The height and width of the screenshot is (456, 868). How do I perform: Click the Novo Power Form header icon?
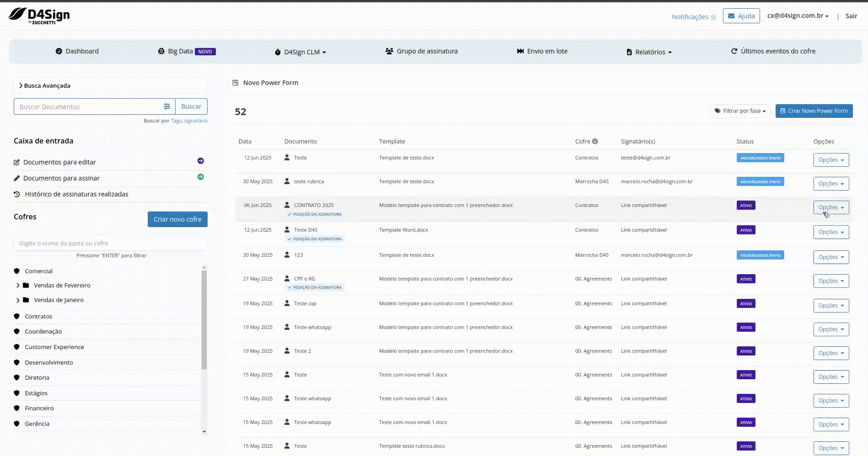point(236,83)
